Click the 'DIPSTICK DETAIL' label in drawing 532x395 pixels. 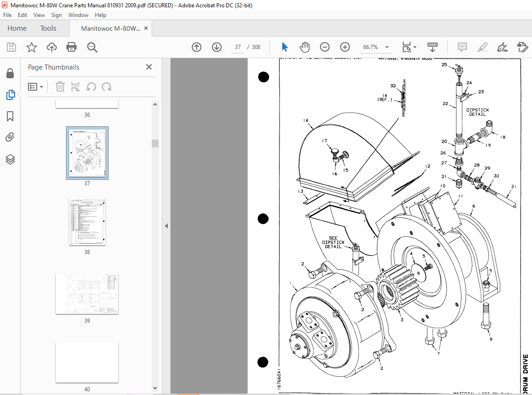477,112
